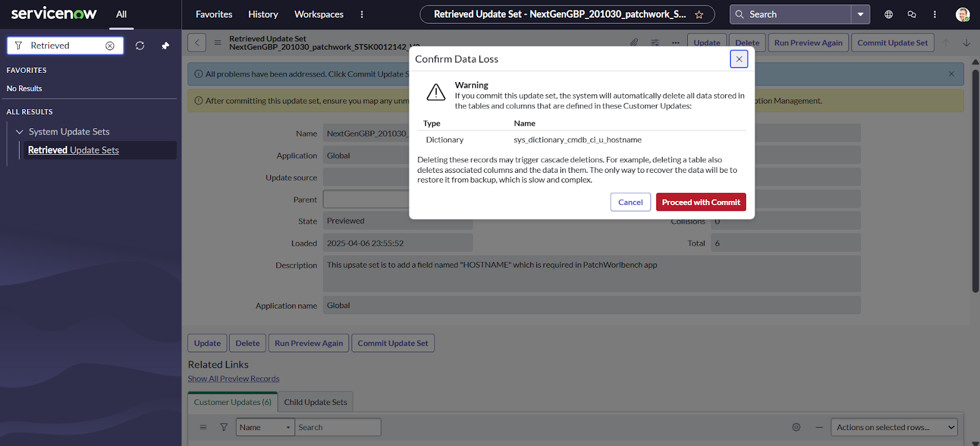Click the Application name field
The width and height of the screenshot is (980, 446).
coord(592,306)
